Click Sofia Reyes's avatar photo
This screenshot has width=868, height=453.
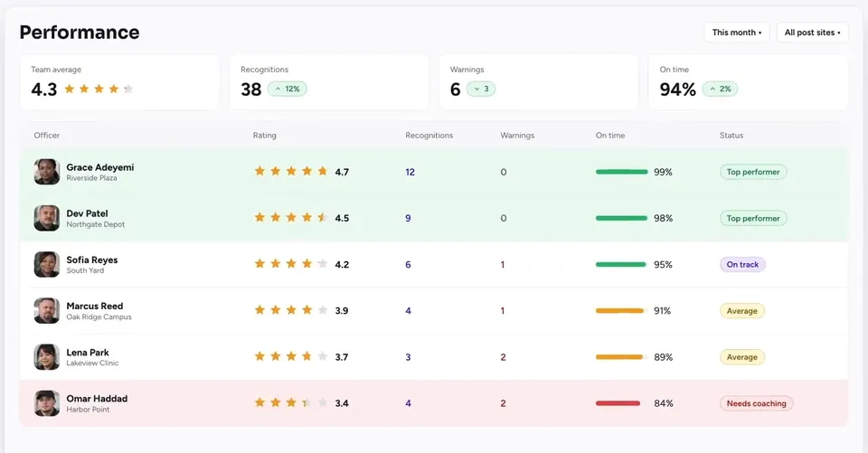point(46,265)
